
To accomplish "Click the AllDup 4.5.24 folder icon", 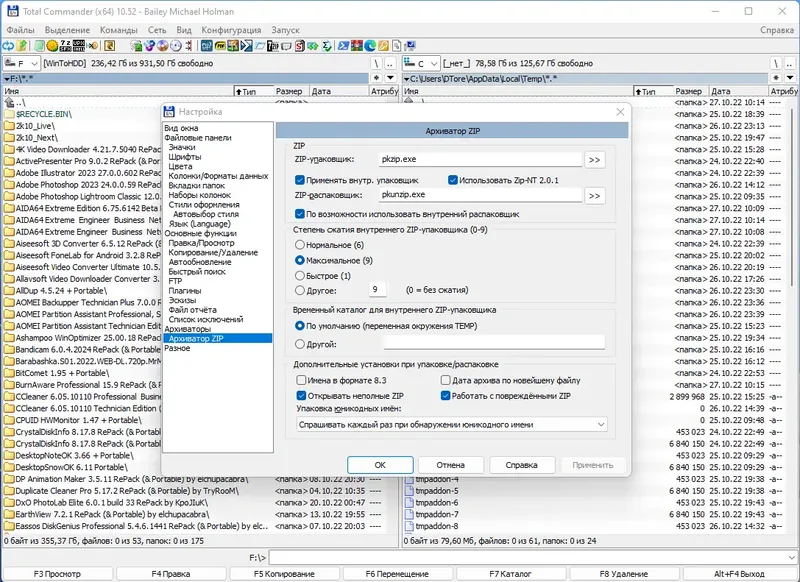I will pyautogui.click(x=9, y=290).
